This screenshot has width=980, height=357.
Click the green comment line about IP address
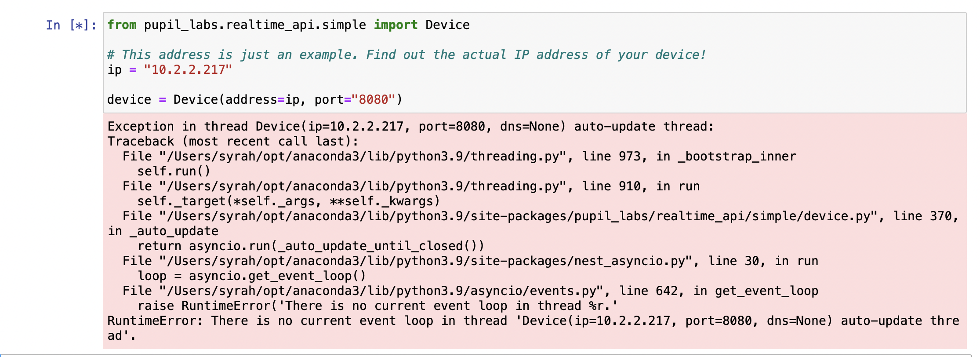tap(407, 55)
